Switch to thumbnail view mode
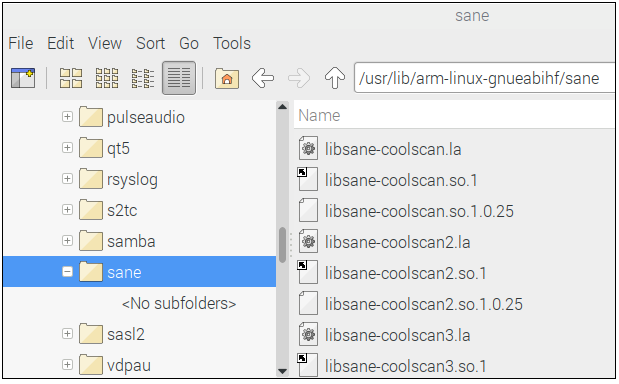 coord(107,78)
